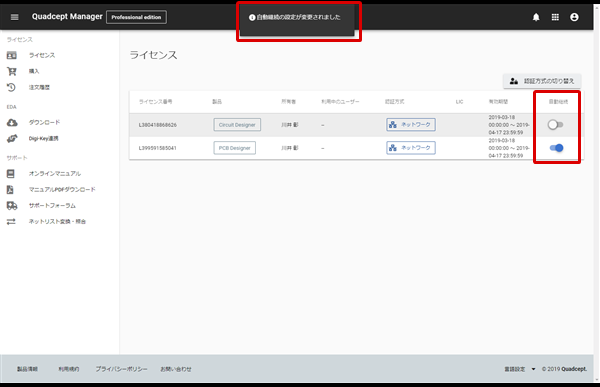Image resolution: width=600 pixels, height=387 pixels.
Task: Click the online manual book icon
Action: (11, 173)
